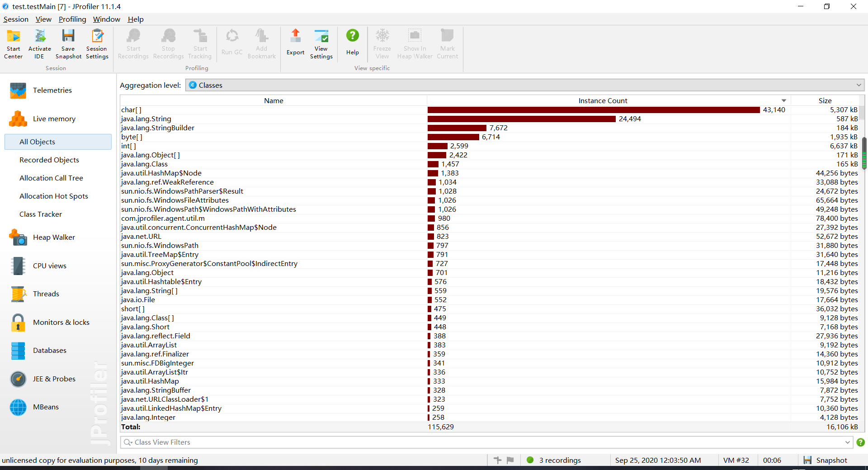Select the java.util.HashMap$Node row
Image resolution: width=868 pixels, height=470 pixels.
[x=489, y=173]
